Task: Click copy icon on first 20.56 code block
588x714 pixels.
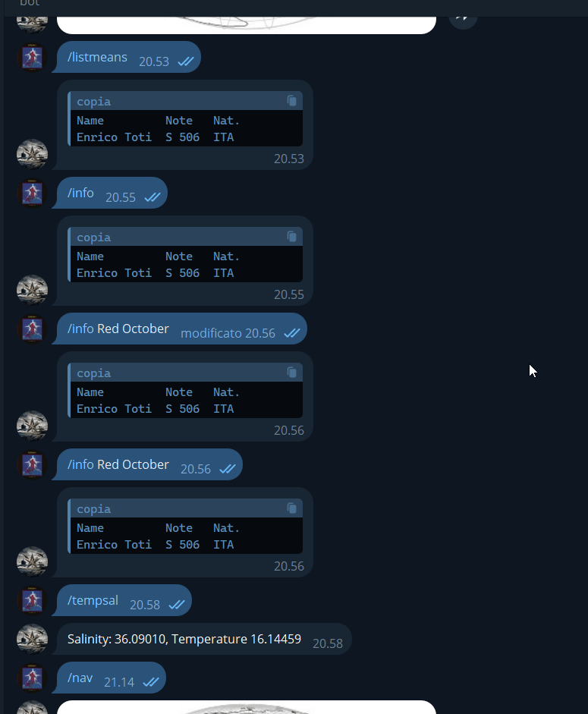Action: [x=291, y=372]
